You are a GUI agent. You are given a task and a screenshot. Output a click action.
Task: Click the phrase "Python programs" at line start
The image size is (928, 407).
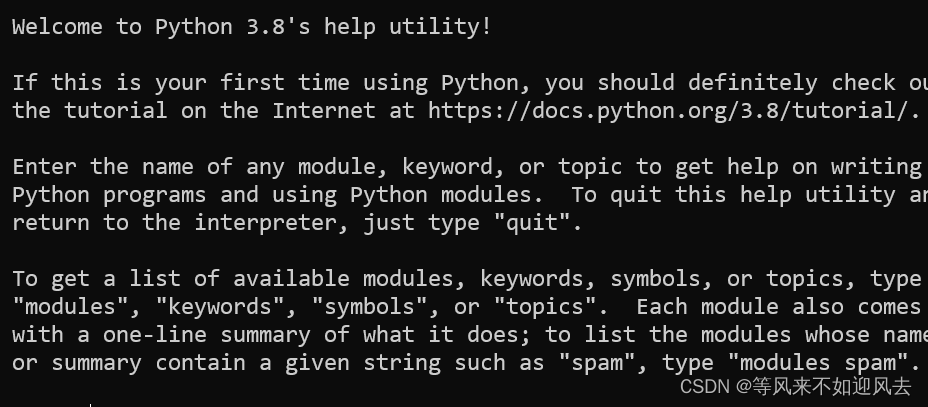tap(109, 195)
